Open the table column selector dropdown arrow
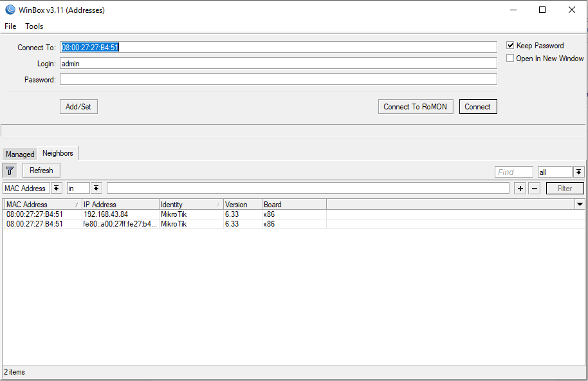Image resolution: width=588 pixels, height=381 pixels. click(580, 205)
